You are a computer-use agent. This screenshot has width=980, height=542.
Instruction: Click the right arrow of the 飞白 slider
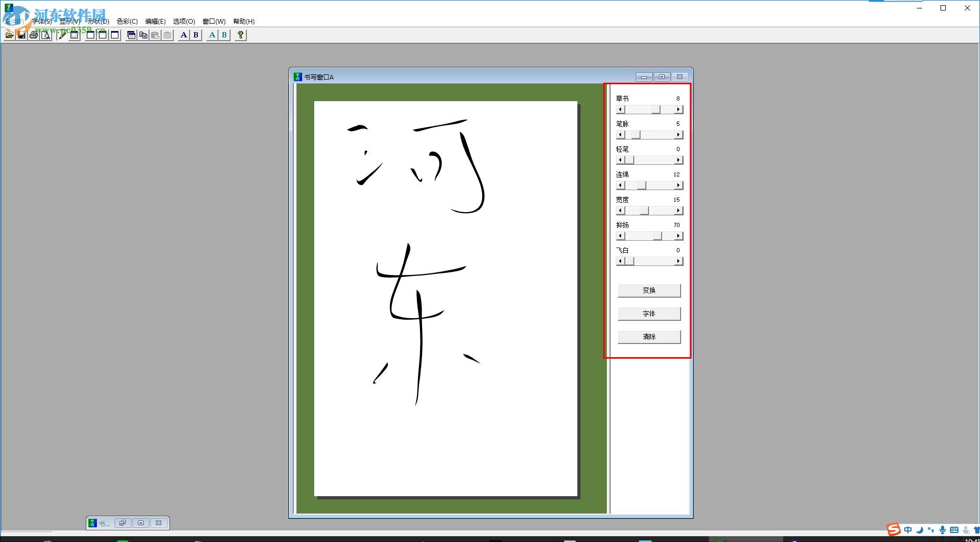(x=678, y=261)
